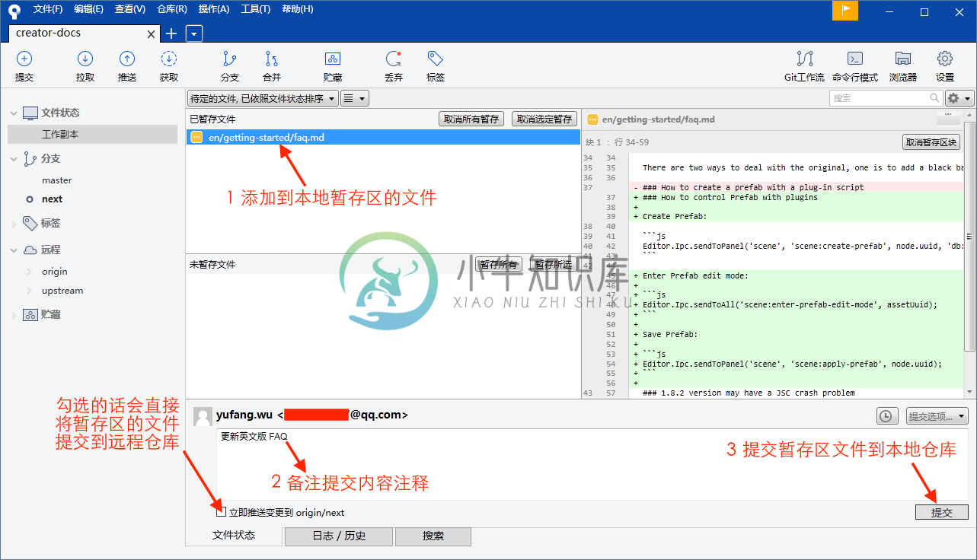Click 取消所有暂存 button
Screen dimensions: 977x560
(x=471, y=119)
